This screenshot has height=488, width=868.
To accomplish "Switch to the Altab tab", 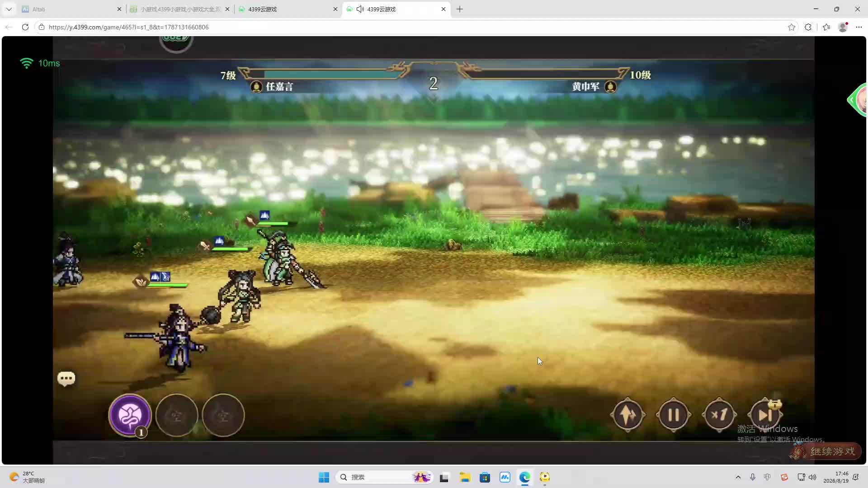I will [x=72, y=9].
